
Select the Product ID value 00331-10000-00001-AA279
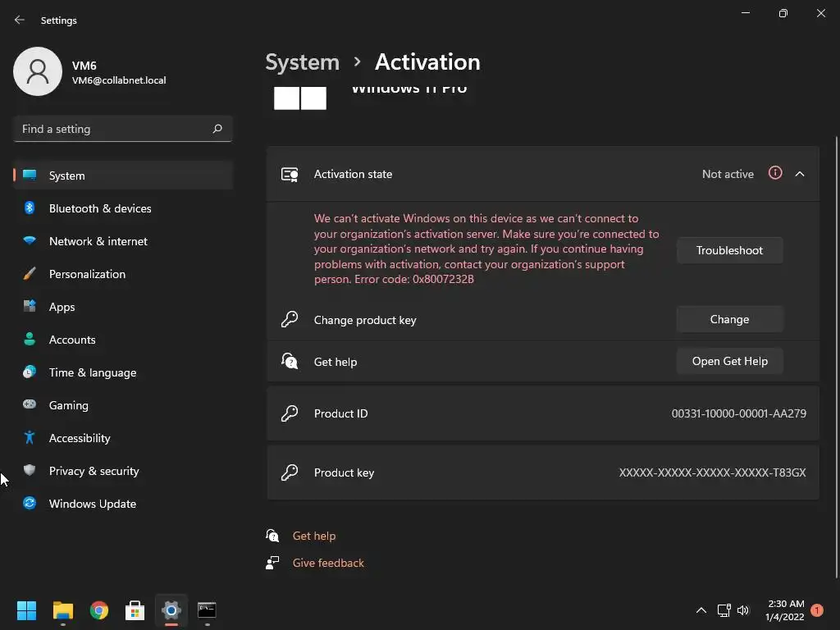pyautogui.click(x=738, y=413)
